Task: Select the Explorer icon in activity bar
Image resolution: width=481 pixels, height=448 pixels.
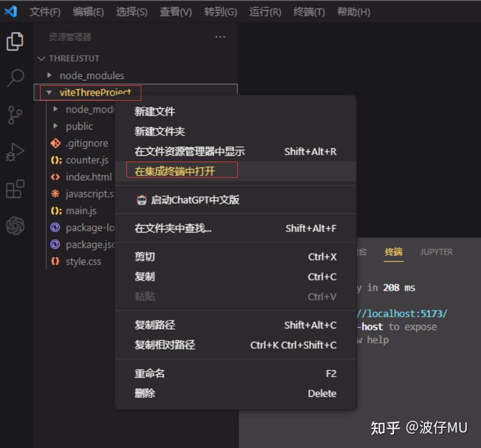Action: (x=16, y=42)
